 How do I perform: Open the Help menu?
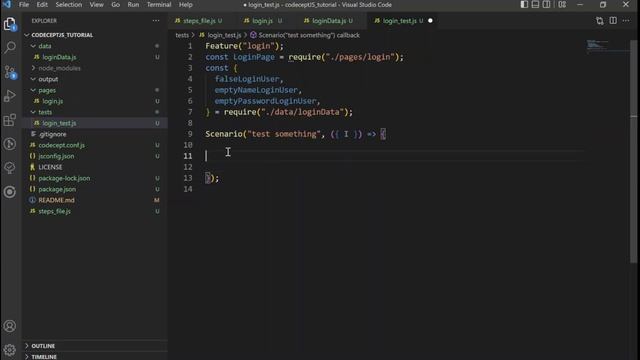point(185,4)
